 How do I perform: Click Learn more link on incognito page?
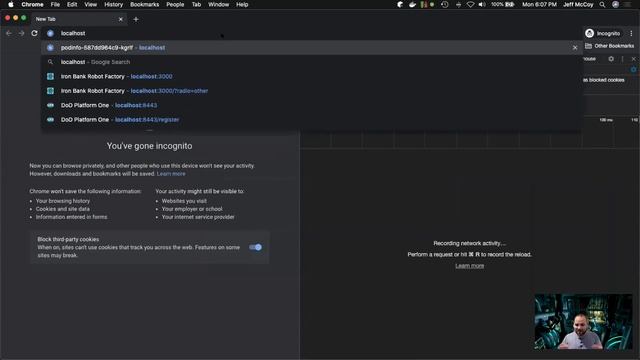click(x=171, y=174)
